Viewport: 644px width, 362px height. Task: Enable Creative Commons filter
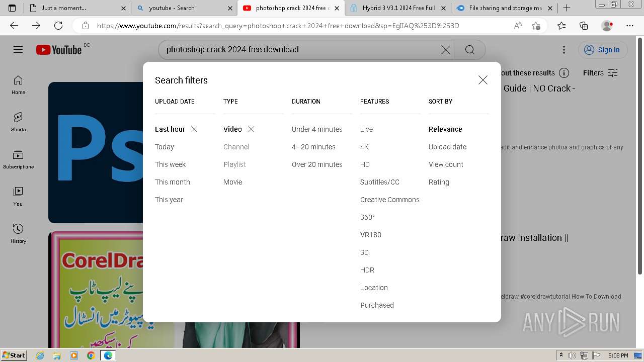pyautogui.click(x=390, y=200)
